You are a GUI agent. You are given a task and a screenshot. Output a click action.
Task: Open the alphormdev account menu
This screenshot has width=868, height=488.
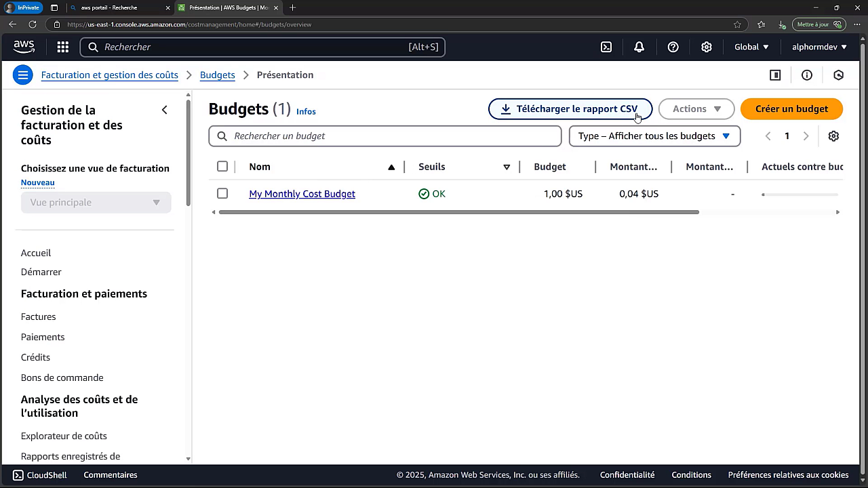pyautogui.click(x=818, y=47)
